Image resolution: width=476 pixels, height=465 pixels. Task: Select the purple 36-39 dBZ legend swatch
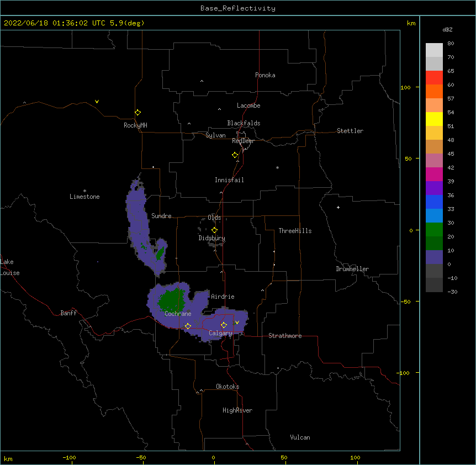434,188
